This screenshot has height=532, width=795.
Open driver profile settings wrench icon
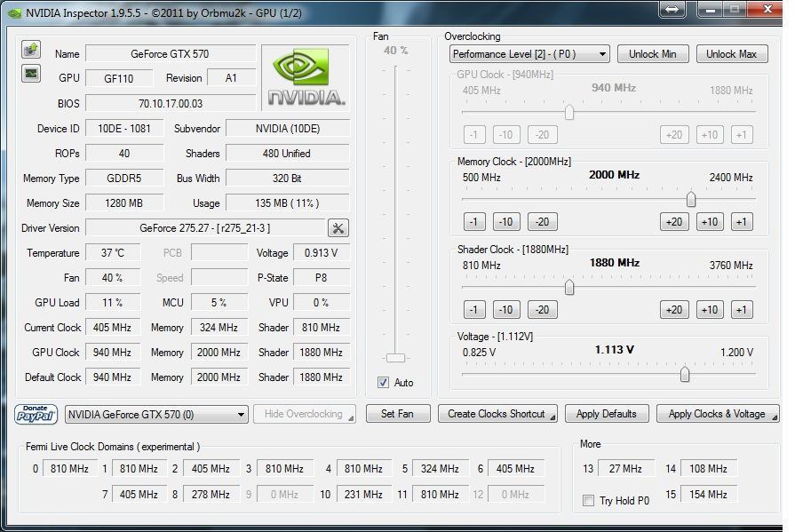338,228
